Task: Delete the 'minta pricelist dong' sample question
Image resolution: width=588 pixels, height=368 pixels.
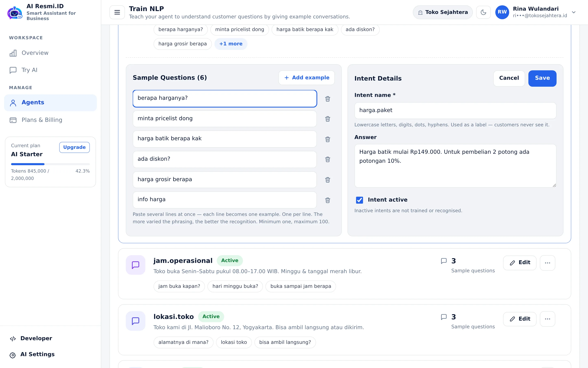Action: (x=327, y=119)
